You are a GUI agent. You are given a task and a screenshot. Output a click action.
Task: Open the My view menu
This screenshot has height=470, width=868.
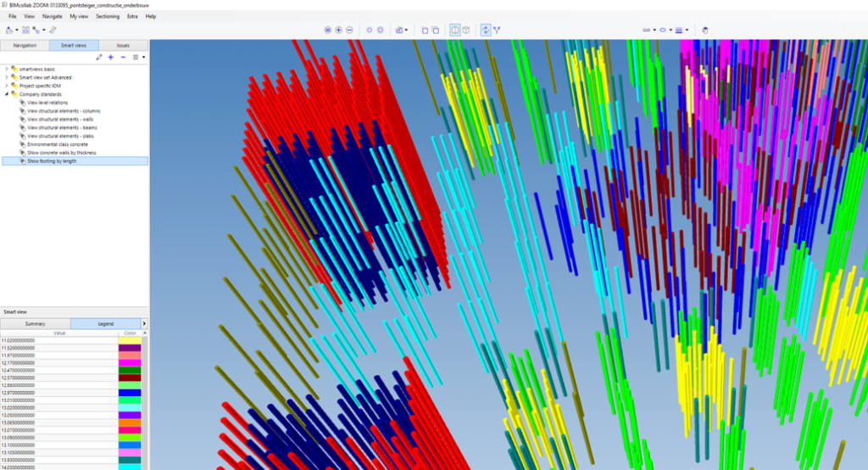click(79, 16)
